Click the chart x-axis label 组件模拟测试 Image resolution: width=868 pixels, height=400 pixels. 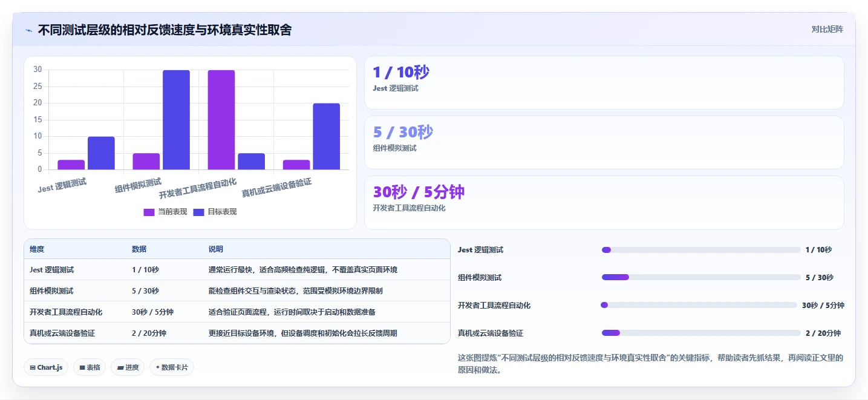[139, 185]
